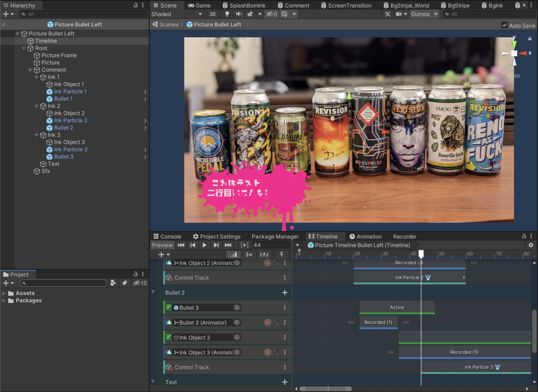Screen dimensions: 538x392
Task: Click the timeline playhead marker
Action: point(421,254)
